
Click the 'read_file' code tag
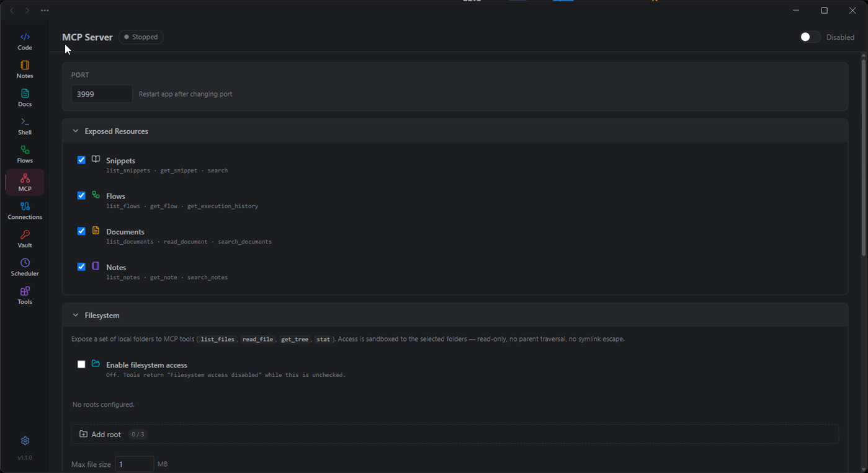click(258, 340)
